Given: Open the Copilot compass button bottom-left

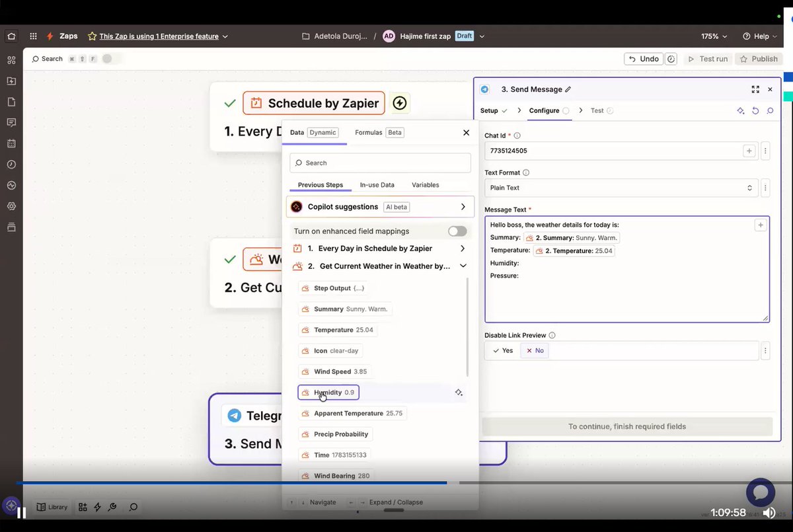Looking at the screenshot, I should [11, 506].
